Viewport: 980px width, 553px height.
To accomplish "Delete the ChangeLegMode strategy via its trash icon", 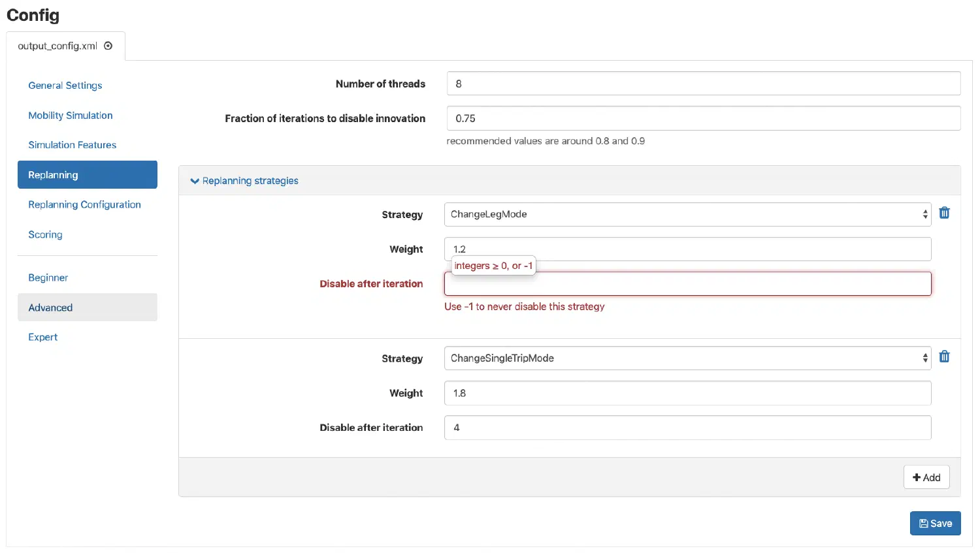I will pos(944,213).
